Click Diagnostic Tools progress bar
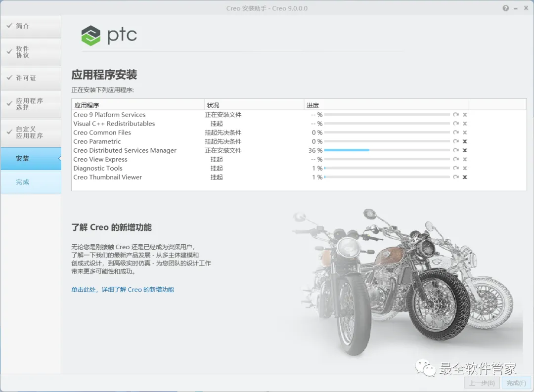The width and height of the screenshot is (534, 392). click(x=387, y=168)
